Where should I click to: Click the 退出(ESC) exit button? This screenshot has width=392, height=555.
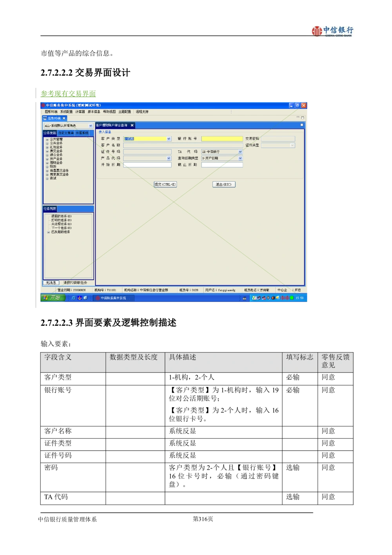point(224,184)
